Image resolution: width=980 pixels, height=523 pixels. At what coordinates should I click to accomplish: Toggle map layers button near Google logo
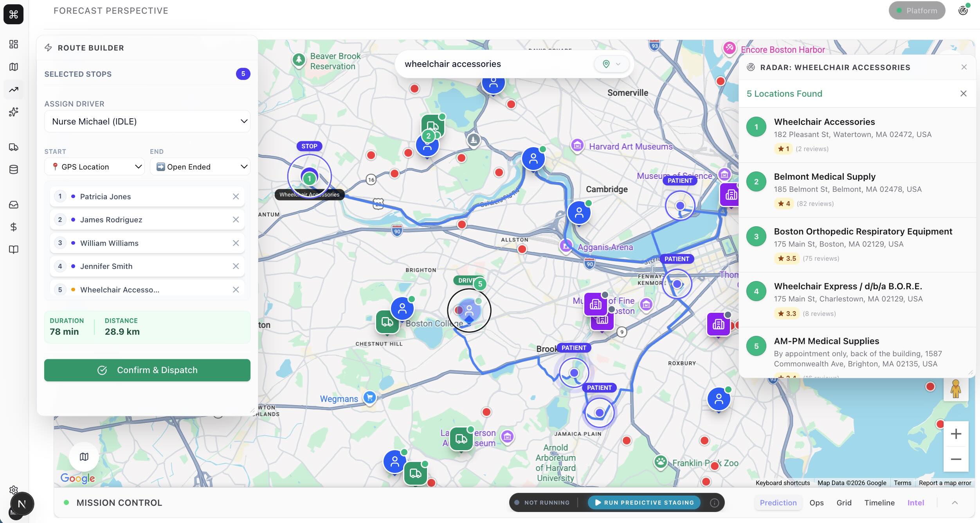(x=84, y=457)
